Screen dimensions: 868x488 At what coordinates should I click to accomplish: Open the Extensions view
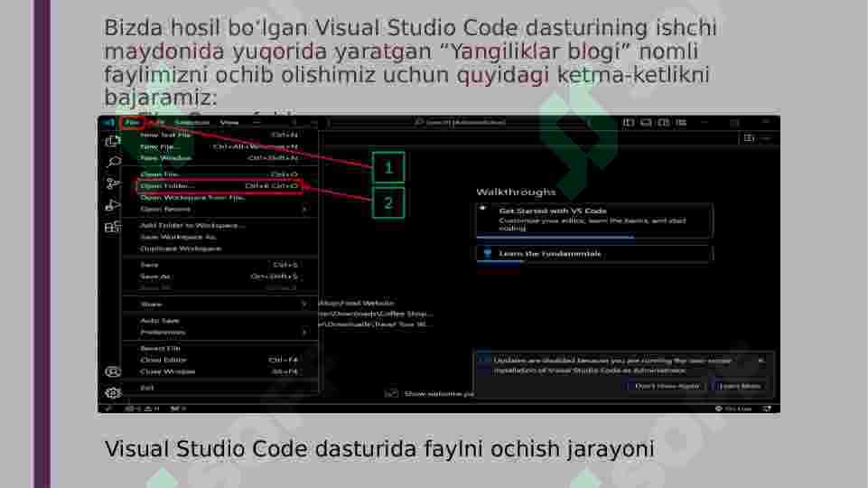coord(112,227)
